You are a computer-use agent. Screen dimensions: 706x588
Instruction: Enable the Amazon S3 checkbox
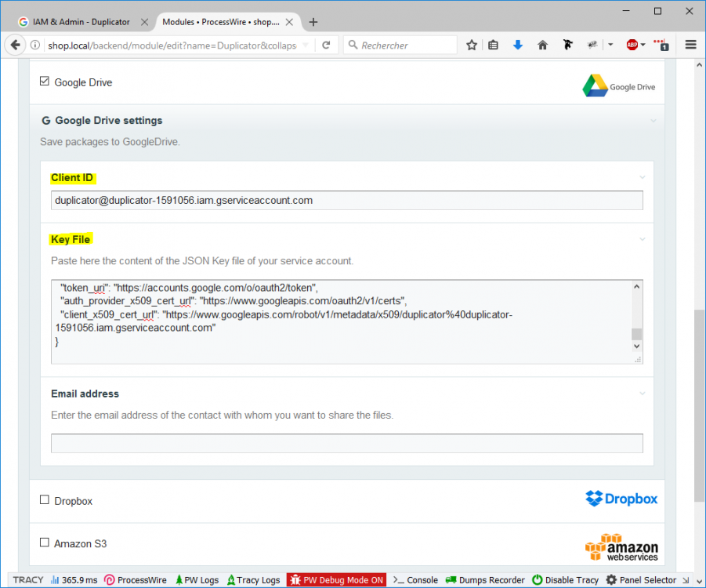point(45,543)
